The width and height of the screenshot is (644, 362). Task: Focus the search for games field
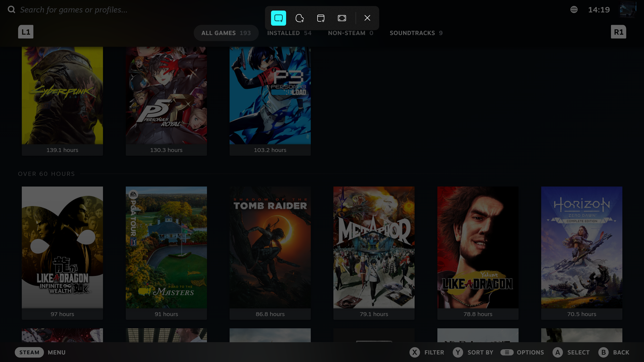(74, 10)
